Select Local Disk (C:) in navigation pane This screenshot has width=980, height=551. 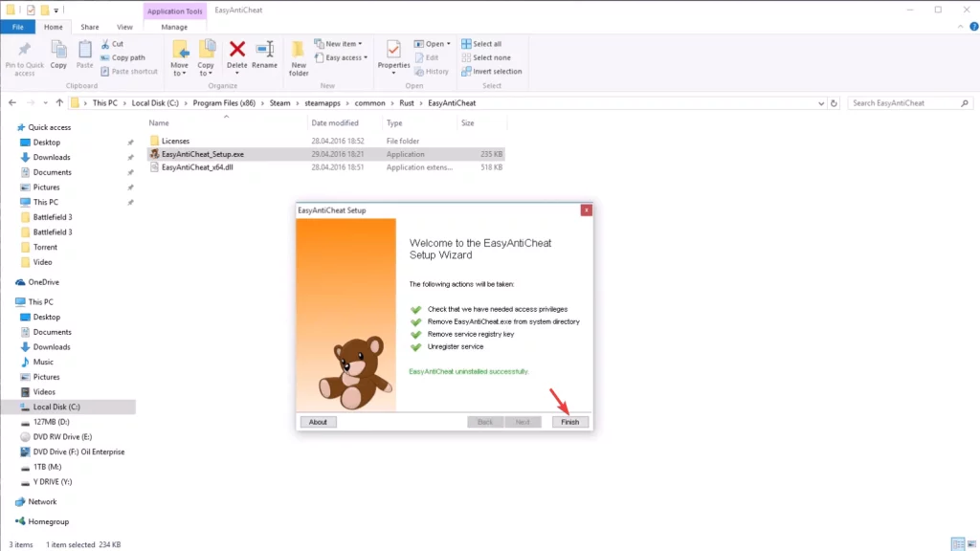56,407
